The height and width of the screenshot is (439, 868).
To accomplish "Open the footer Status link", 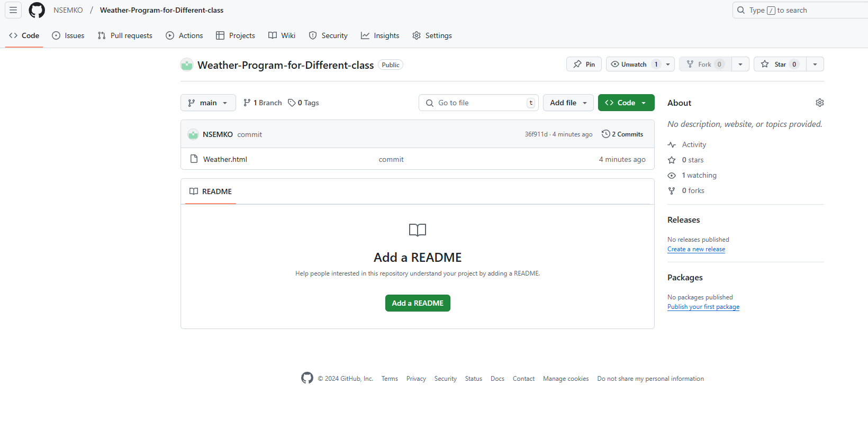I will click(x=474, y=379).
